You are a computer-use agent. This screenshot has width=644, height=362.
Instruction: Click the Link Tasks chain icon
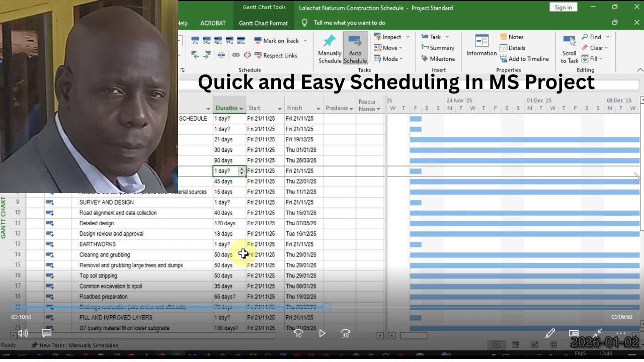coord(236,55)
